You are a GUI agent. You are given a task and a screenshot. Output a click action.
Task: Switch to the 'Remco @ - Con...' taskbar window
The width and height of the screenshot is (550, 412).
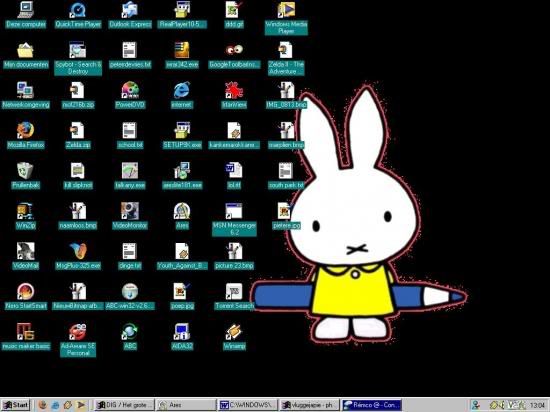coord(371,405)
